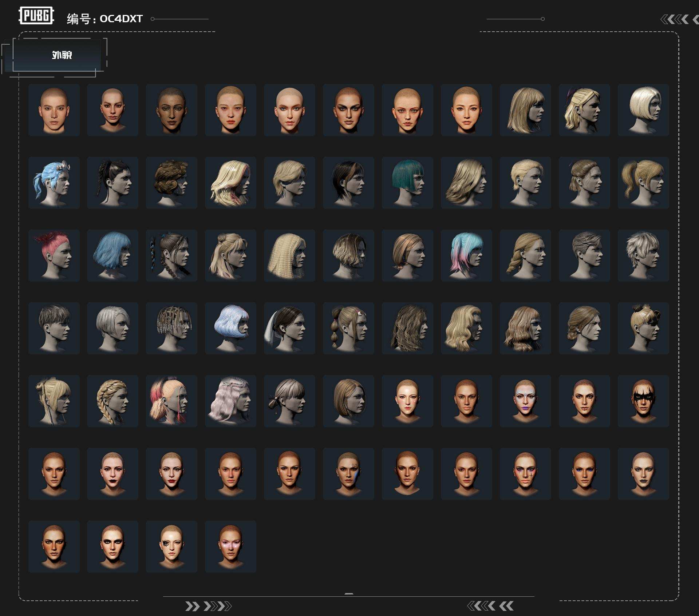Select the thick blonde side braid

pyautogui.click(x=112, y=401)
